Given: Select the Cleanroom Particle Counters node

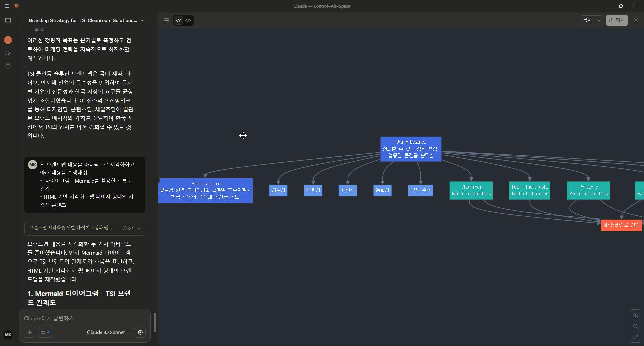Looking at the screenshot, I should (x=471, y=190).
